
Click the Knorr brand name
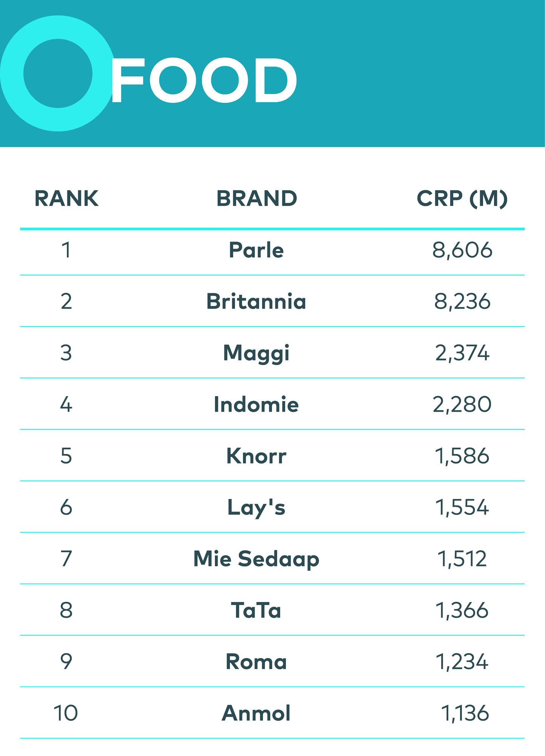click(256, 456)
